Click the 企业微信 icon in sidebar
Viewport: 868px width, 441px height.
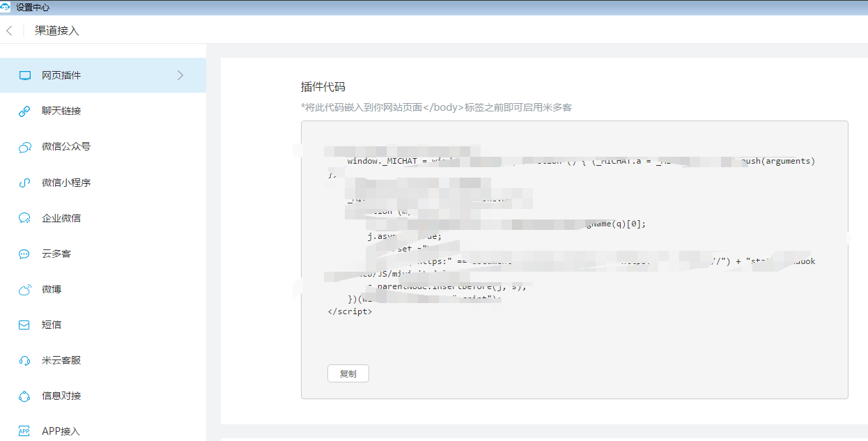[24, 218]
